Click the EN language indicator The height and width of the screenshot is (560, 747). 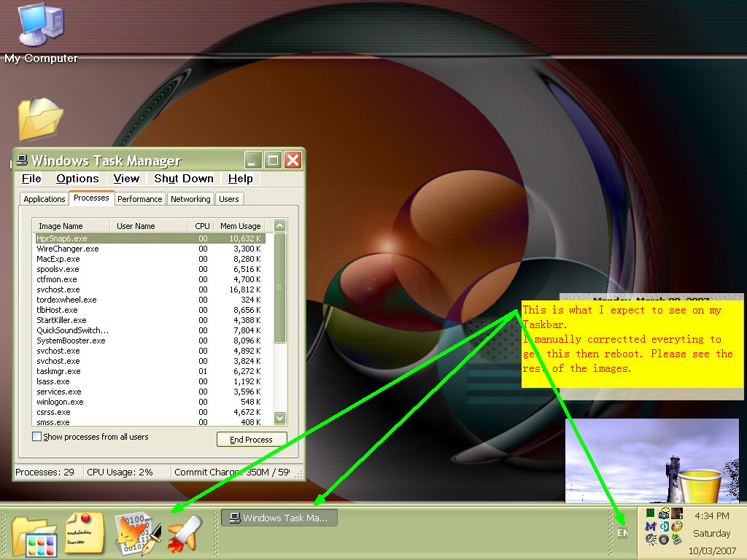click(x=622, y=533)
